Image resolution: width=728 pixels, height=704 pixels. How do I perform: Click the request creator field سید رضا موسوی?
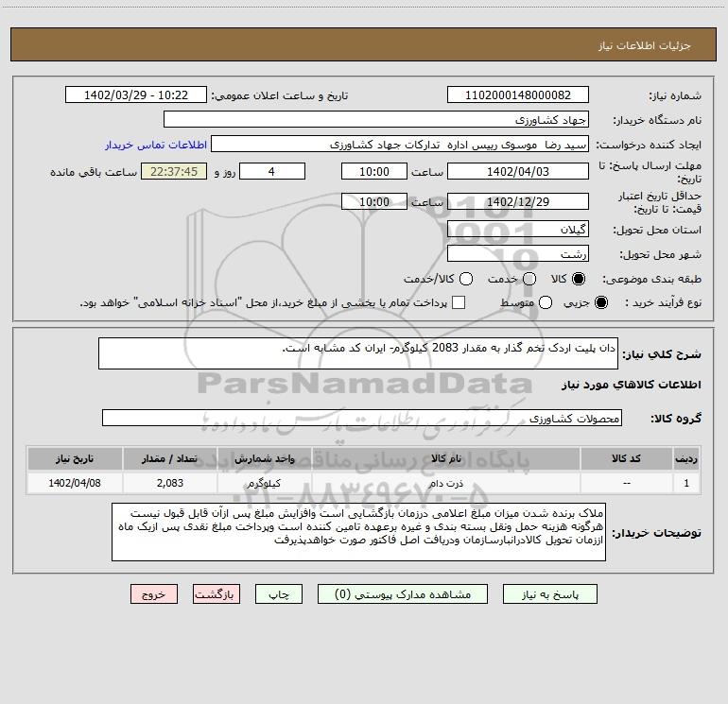(400, 145)
